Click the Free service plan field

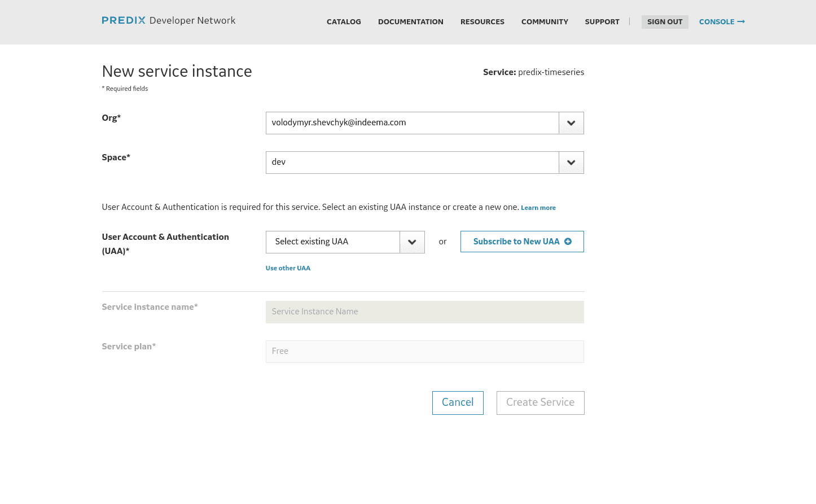point(424,351)
